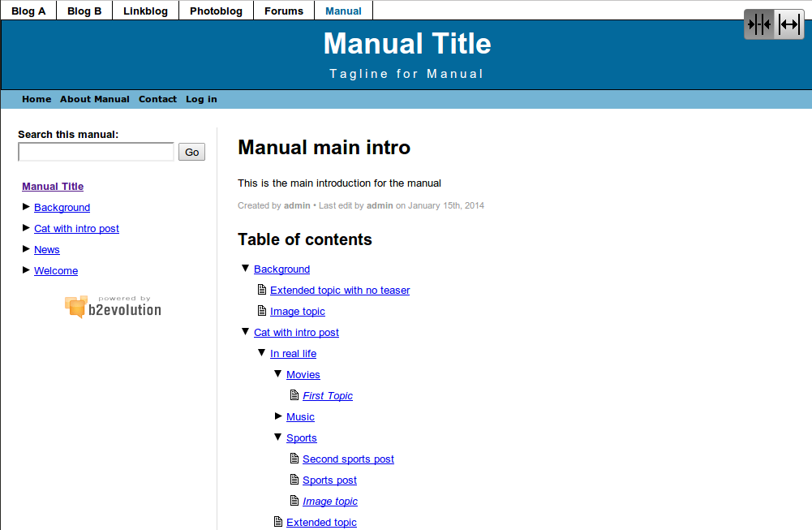Open the In real life link
This screenshot has height=530, width=812.
pos(293,353)
